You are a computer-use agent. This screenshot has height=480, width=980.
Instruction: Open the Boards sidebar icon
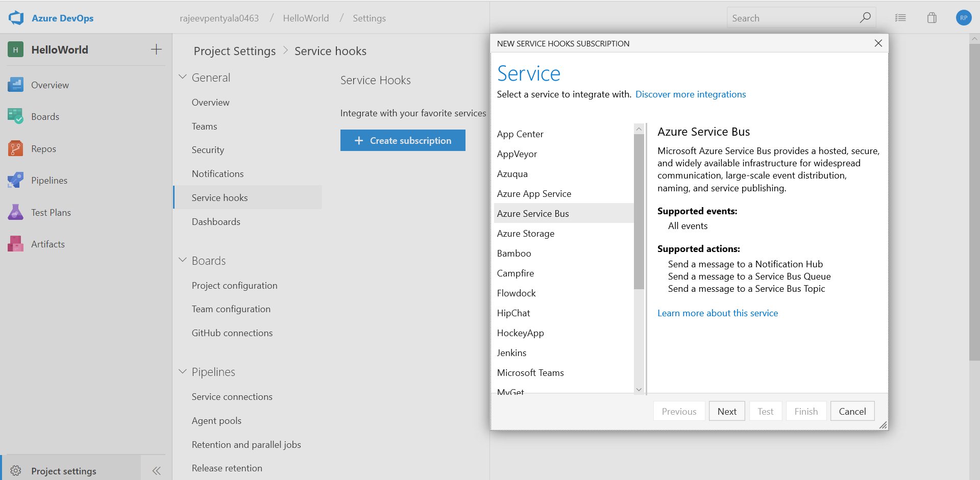click(15, 116)
